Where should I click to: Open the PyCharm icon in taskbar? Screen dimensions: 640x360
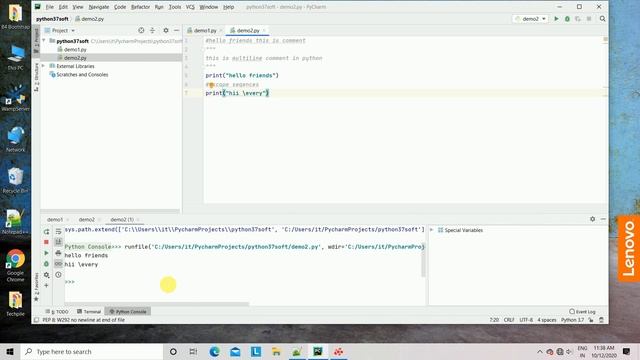point(318,351)
